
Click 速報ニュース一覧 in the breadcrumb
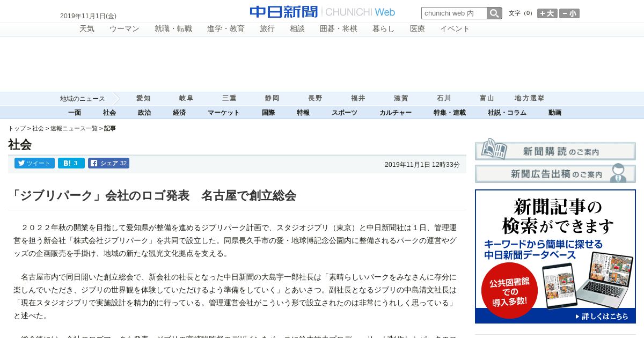[x=74, y=129]
